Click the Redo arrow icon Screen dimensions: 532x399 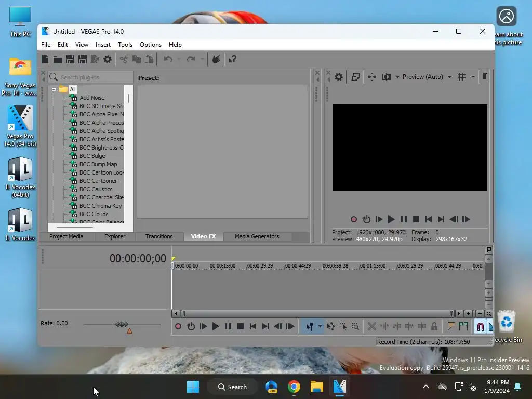point(191,59)
